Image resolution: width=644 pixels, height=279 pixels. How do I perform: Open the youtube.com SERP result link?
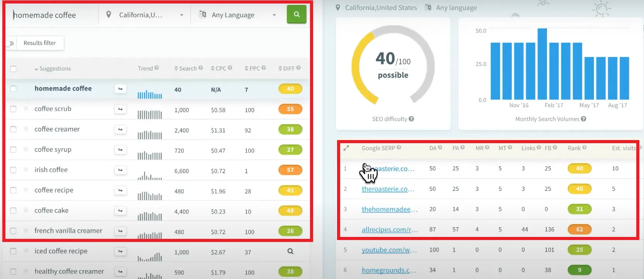pyautogui.click(x=389, y=250)
